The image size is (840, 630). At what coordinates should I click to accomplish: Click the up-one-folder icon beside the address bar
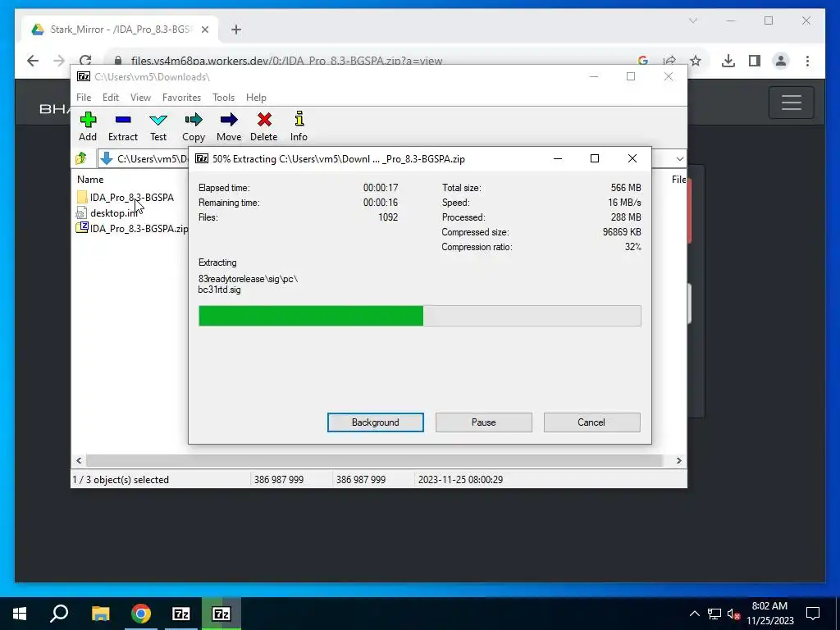tap(81, 158)
